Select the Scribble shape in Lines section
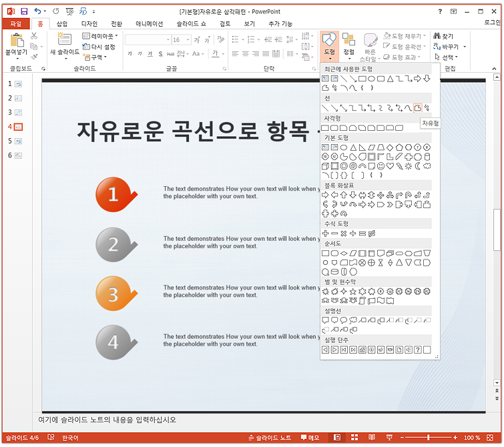Image resolution: width=504 pixels, height=447 pixels. pyautogui.click(x=427, y=108)
